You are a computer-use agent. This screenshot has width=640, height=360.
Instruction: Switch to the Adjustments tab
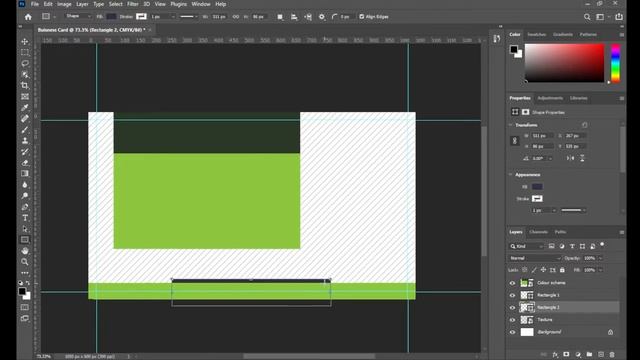point(550,98)
